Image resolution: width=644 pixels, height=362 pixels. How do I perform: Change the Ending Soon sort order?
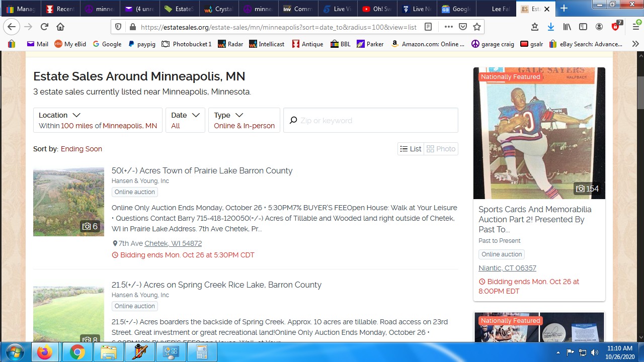click(x=82, y=149)
